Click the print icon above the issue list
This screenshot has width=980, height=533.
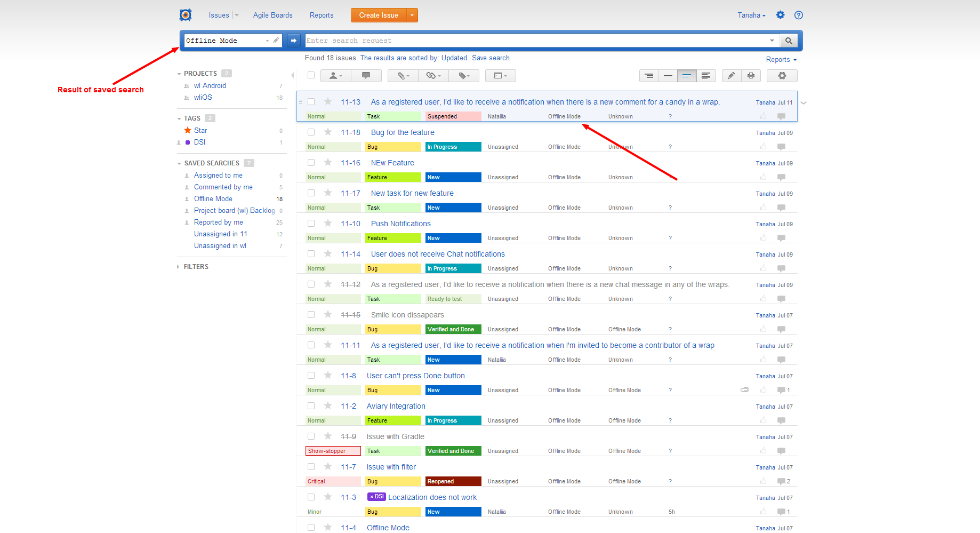[x=751, y=75]
